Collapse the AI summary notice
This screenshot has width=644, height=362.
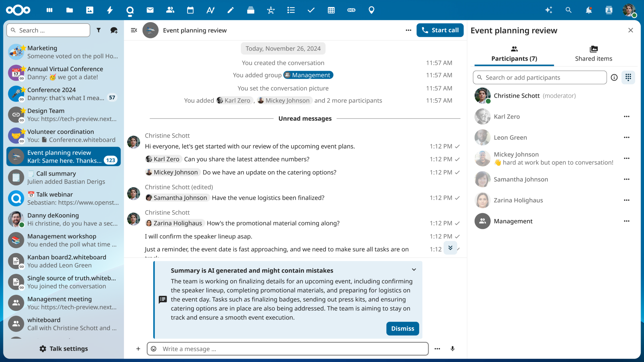point(414,270)
